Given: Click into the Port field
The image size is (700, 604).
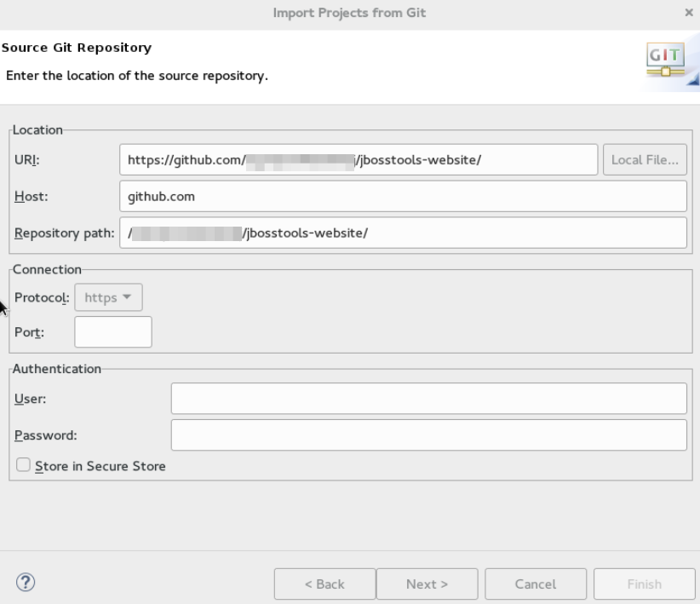Looking at the screenshot, I should pyautogui.click(x=113, y=332).
